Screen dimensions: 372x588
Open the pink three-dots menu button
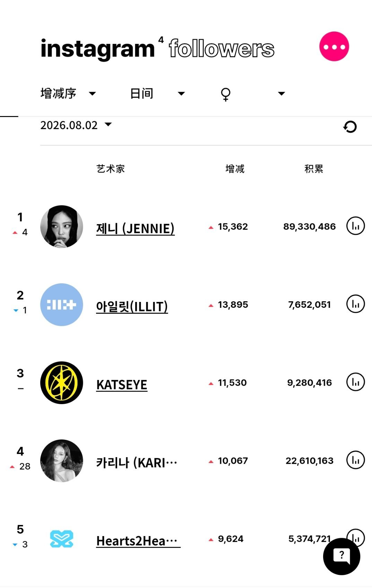coord(334,46)
